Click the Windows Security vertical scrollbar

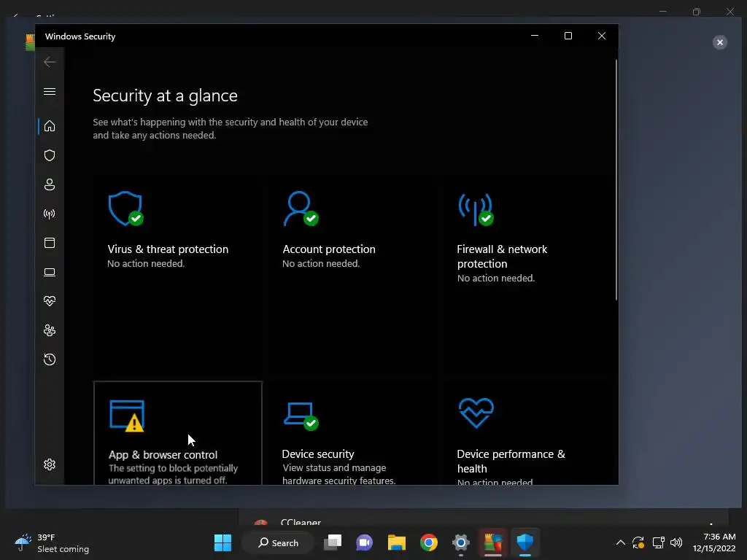click(x=616, y=179)
